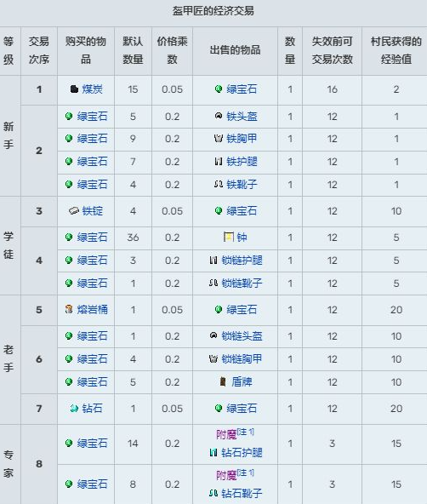Open the 锁链护腿 link
The width and height of the screenshot is (427, 504).
(x=242, y=260)
